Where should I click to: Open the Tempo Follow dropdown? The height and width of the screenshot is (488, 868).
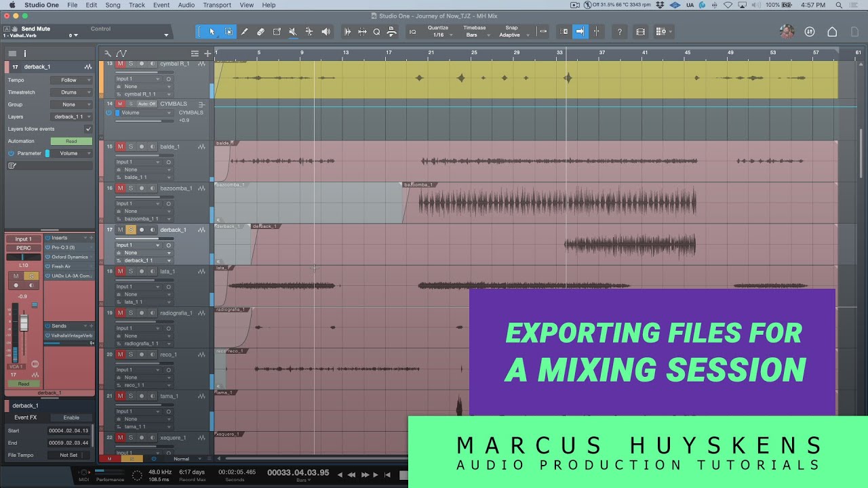71,80
